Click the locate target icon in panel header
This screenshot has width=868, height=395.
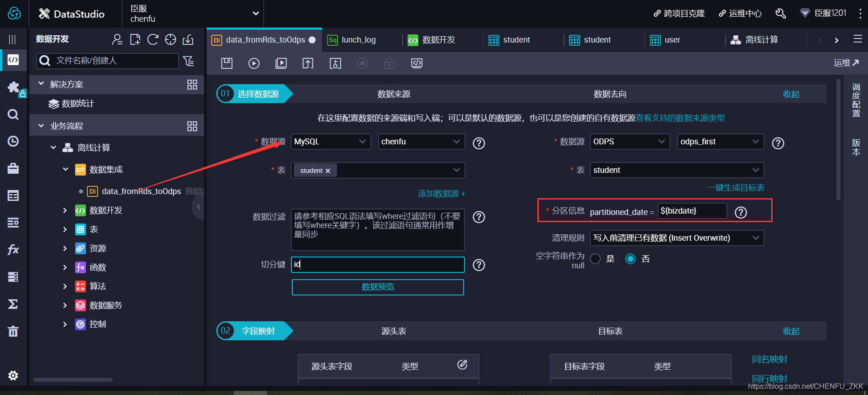tap(171, 40)
